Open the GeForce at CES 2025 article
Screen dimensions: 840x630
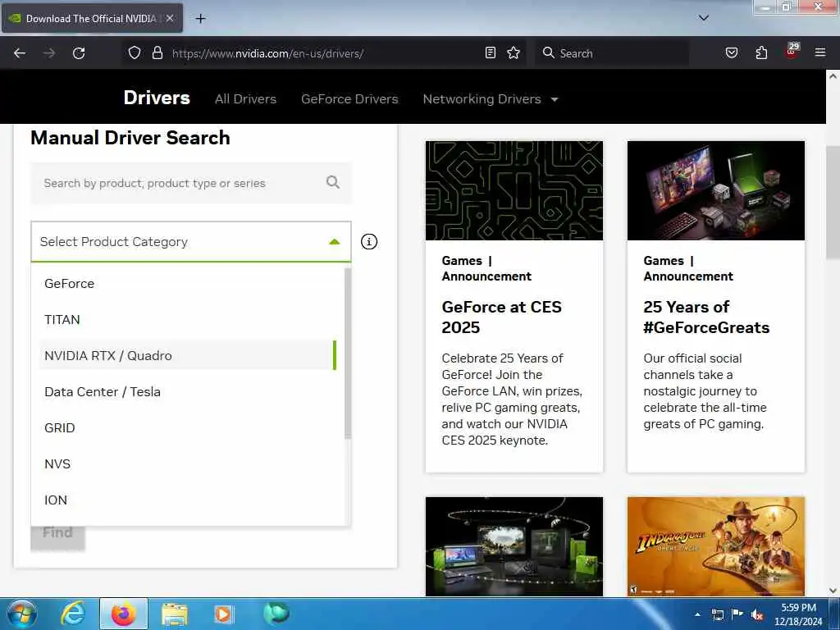[x=501, y=317]
